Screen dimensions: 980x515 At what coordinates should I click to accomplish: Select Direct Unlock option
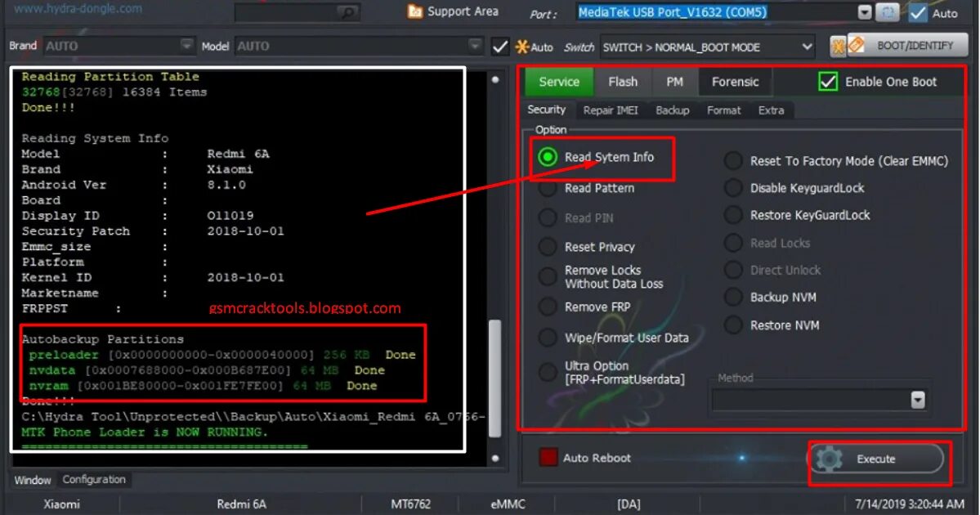coord(733,270)
